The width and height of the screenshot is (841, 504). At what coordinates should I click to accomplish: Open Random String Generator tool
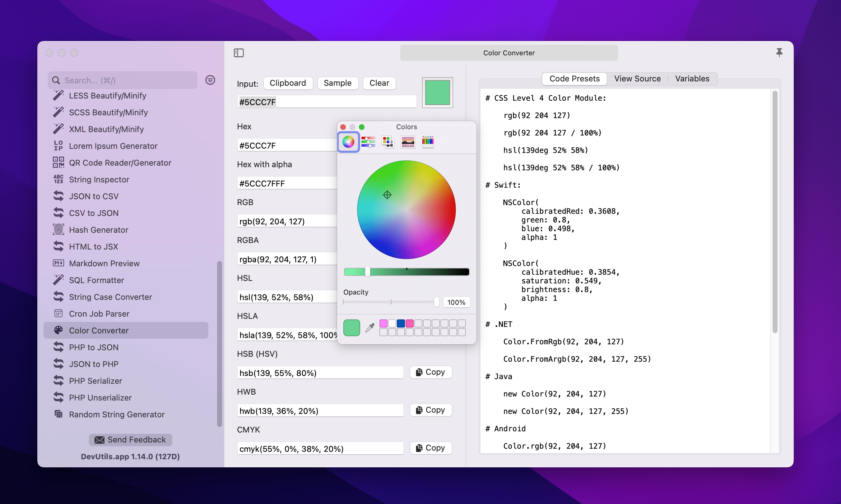[126, 414]
